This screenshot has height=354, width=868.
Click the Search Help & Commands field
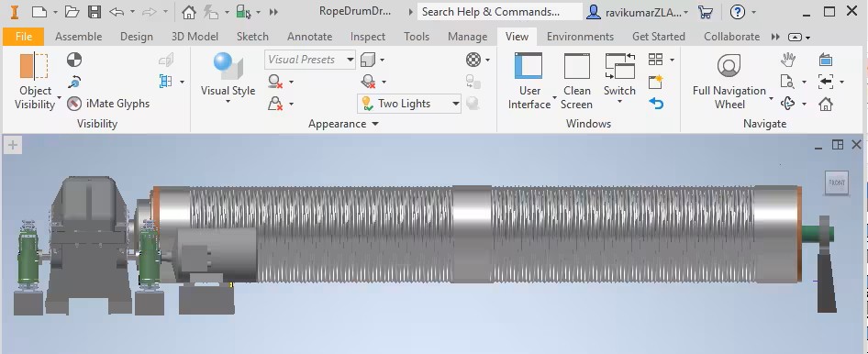499,12
